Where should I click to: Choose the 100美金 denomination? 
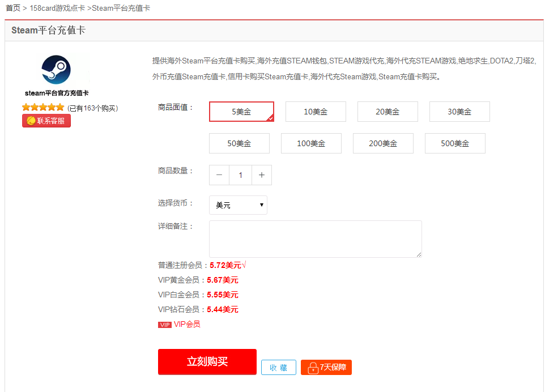(311, 143)
